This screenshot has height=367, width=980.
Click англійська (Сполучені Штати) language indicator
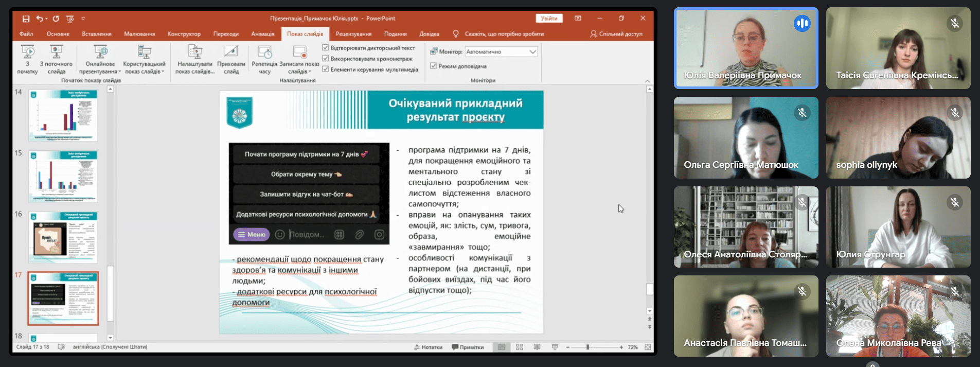click(x=110, y=347)
